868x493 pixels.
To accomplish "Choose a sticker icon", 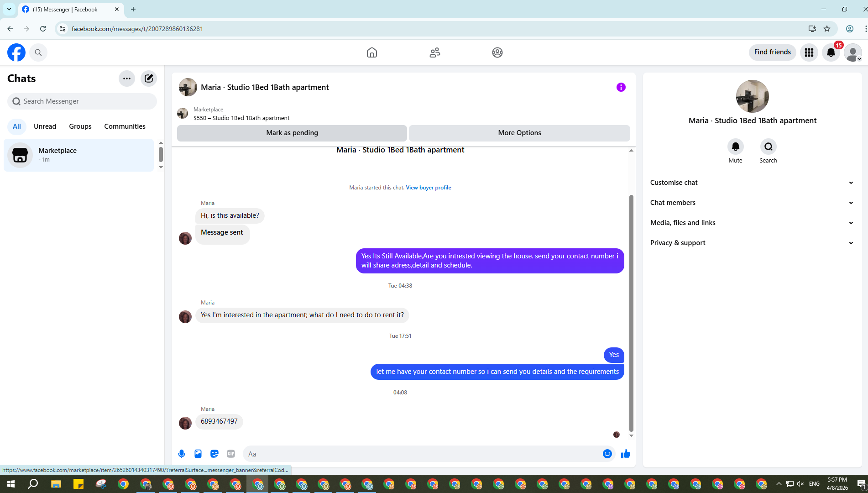I will [x=214, y=454].
